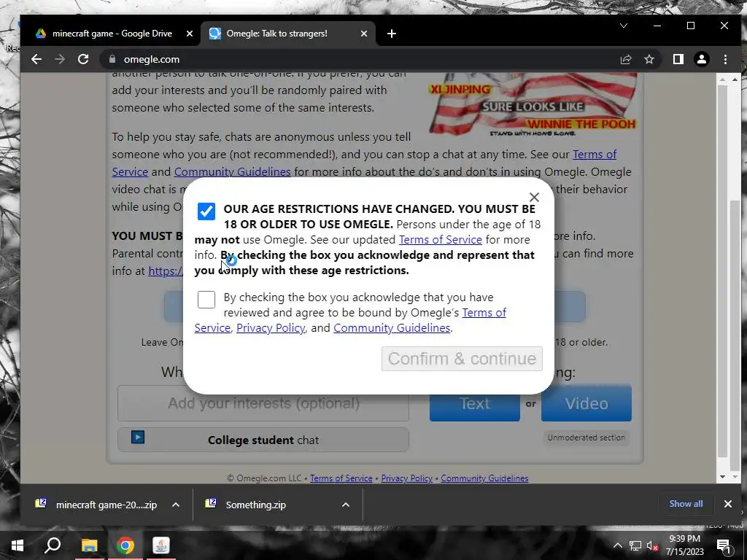This screenshot has width=747, height=560.
Task: Click muted volume tray icon
Action: click(652, 545)
